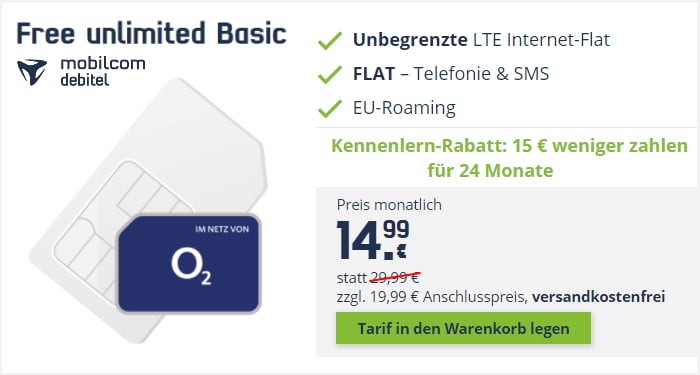Click the 14.99 € monthly price
The image size is (700, 375).
pos(373,240)
